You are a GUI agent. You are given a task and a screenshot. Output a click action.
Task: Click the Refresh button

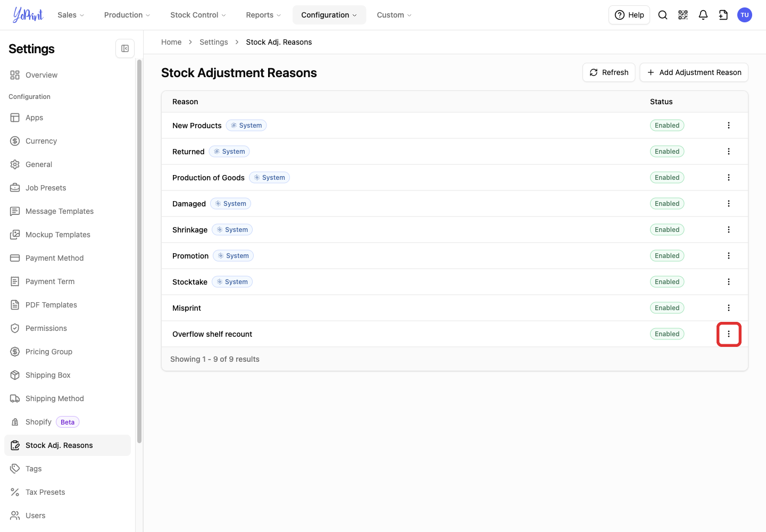609,72
